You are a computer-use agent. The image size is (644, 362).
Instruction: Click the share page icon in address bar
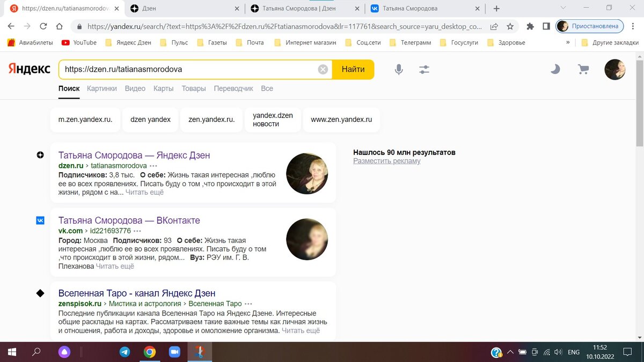tap(494, 26)
